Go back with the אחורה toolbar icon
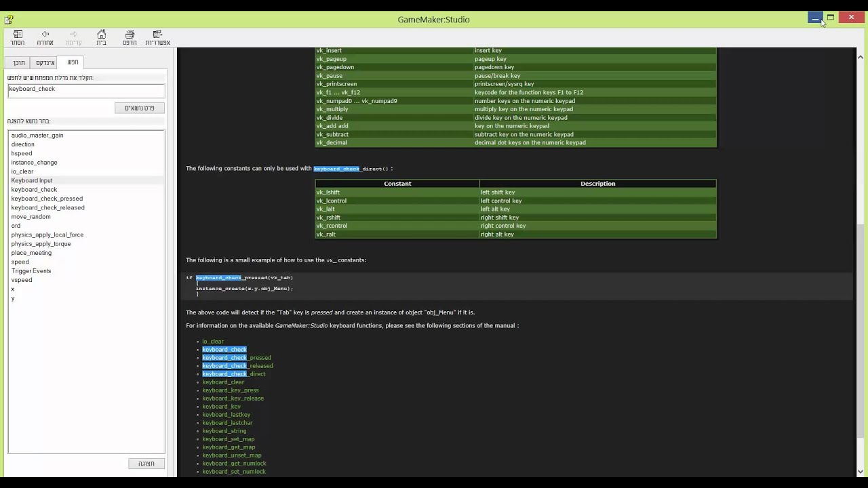868x488 pixels. pos(45,37)
